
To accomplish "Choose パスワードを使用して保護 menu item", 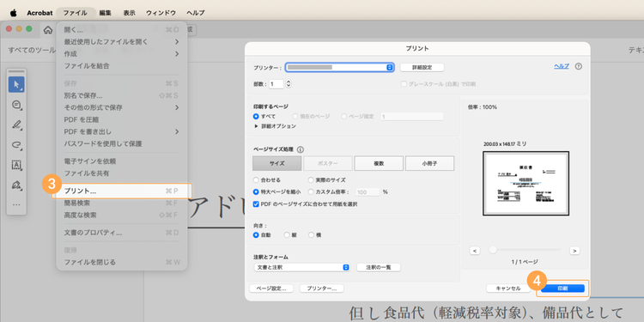I will (122, 143).
